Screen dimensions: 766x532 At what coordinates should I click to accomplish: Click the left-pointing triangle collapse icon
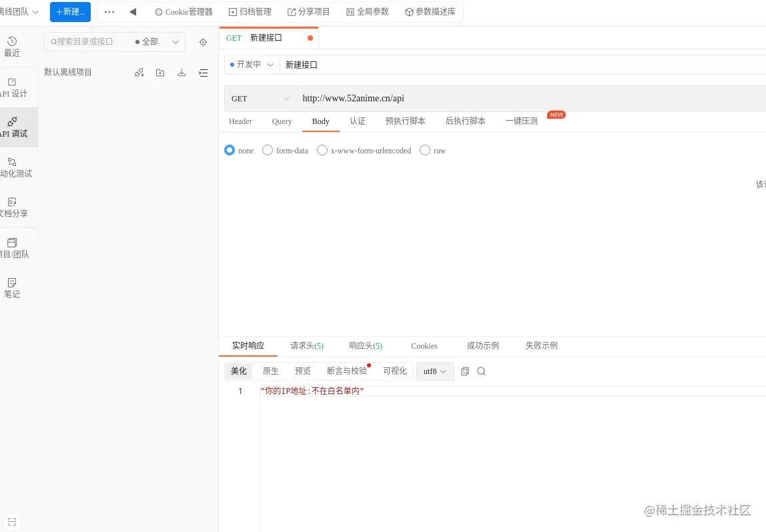(x=133, y=12)
